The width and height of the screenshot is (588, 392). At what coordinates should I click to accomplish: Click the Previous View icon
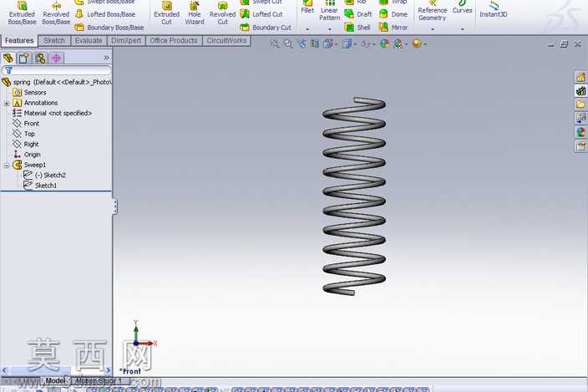(302, 44)
